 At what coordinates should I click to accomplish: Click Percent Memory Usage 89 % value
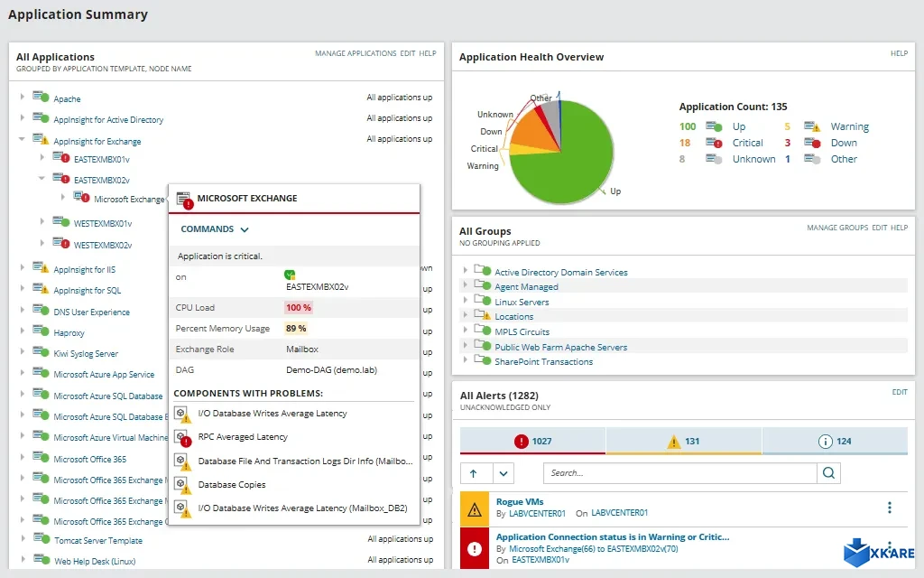tap(296, 329)
